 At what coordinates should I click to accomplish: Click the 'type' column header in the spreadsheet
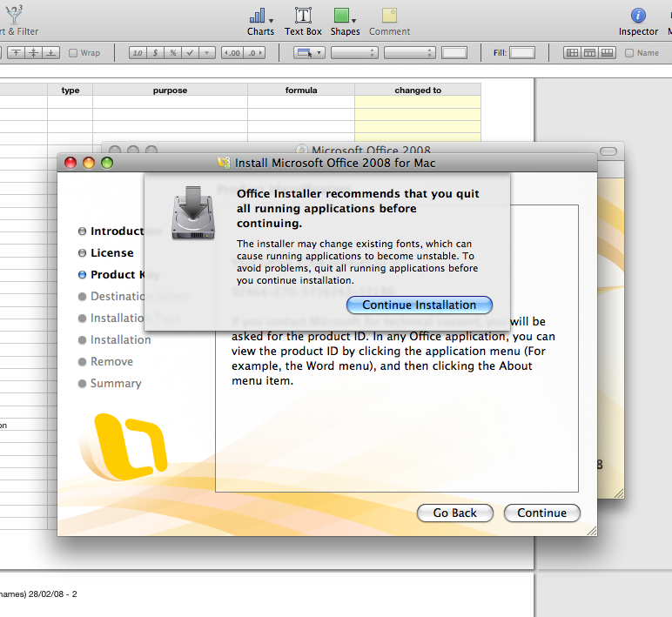71,90
